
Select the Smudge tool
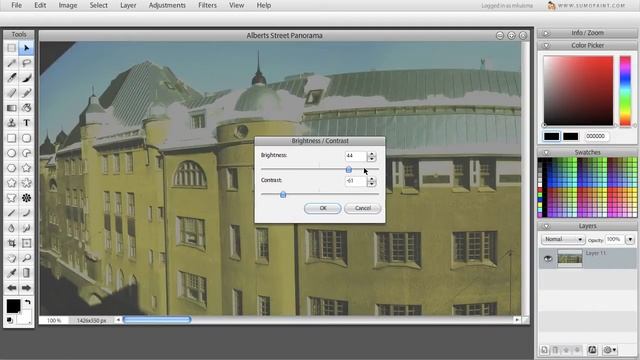pyautogui.click(x=26, y=228)
